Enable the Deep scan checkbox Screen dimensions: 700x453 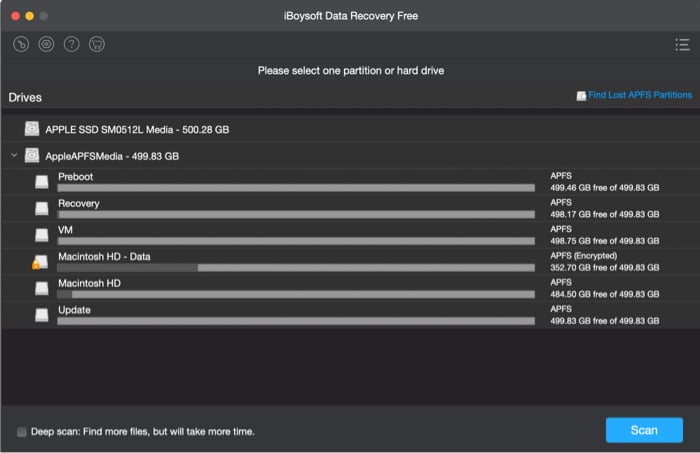point(21,432)
